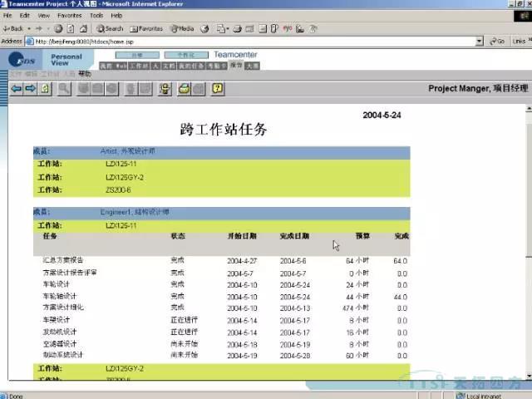Click the person/user icon in Teamcenter toolbar
532x399 pixels.
tap(165, 88)
